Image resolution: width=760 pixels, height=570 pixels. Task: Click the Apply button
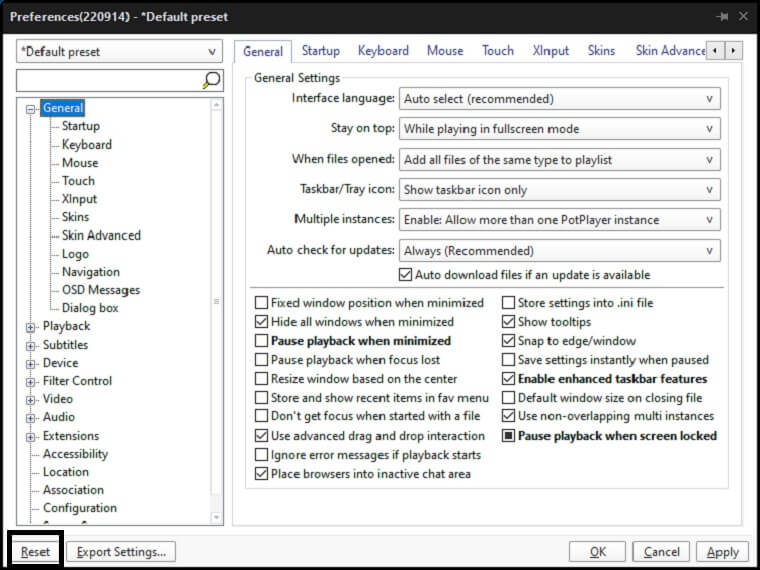[x=722, y=552]
